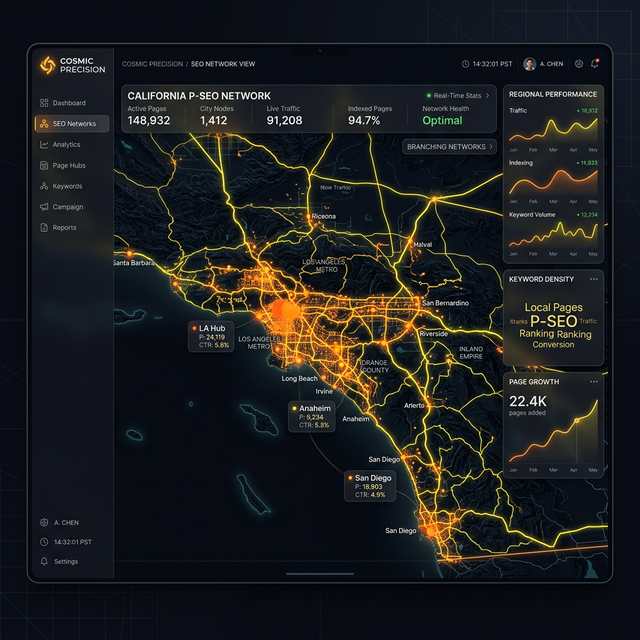Select the Analytics chart icon

point(44,145)
